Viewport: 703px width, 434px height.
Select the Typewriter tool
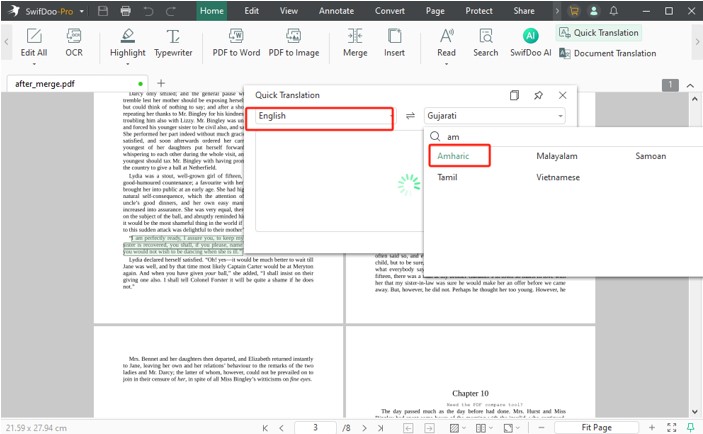pyautogui.click(x=173, y=43)
